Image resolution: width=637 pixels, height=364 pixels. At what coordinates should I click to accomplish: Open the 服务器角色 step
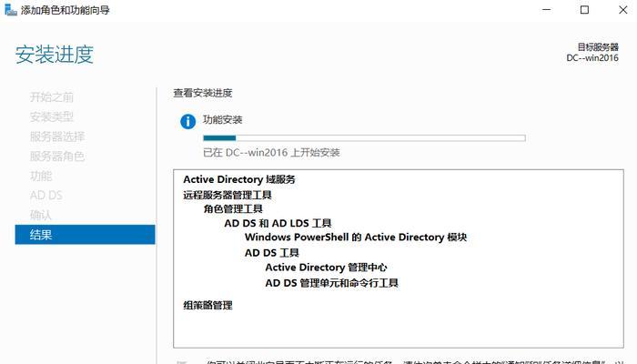pos(57,156)
